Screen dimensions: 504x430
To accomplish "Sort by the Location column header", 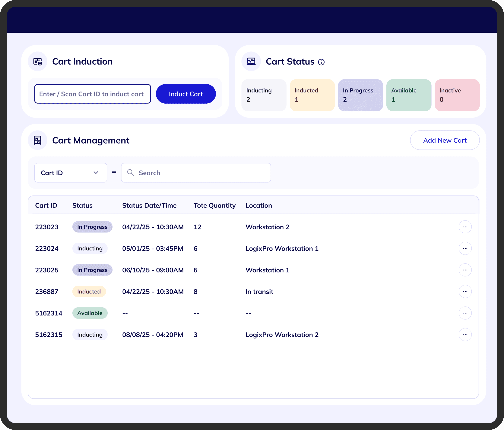I will pyautogui.click(x=258, y=205).
